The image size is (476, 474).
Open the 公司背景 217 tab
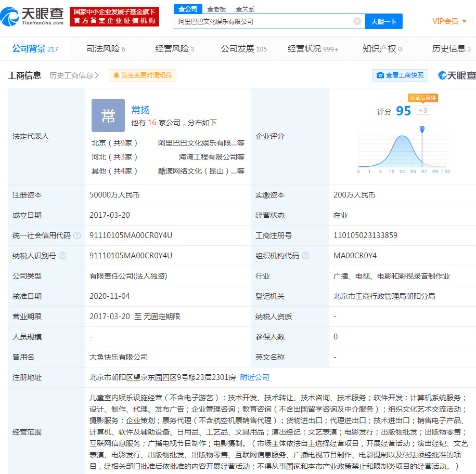35,48
